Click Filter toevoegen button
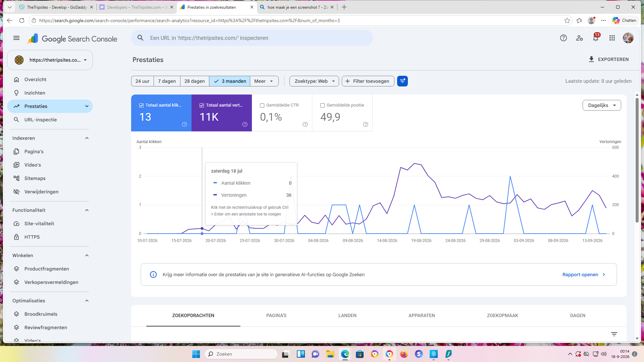The height and width of the screenshot is (362, 644). coord(368,81)
